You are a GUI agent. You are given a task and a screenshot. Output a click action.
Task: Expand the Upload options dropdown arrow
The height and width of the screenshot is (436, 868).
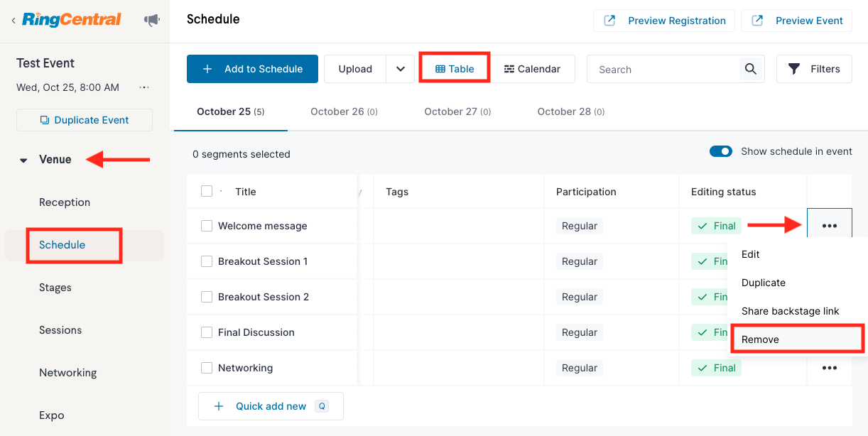pos(401,69)
